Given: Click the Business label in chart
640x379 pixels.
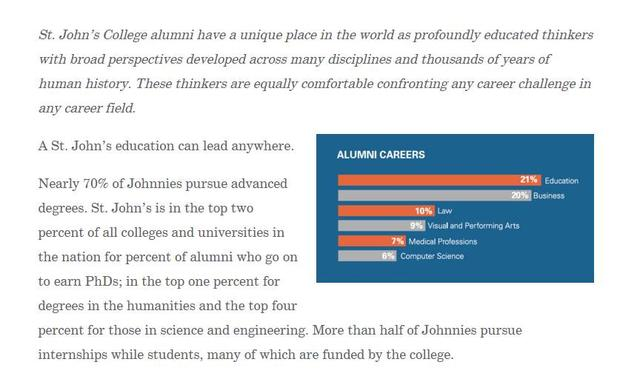Looking at the screenshot, I should [549, 195].
